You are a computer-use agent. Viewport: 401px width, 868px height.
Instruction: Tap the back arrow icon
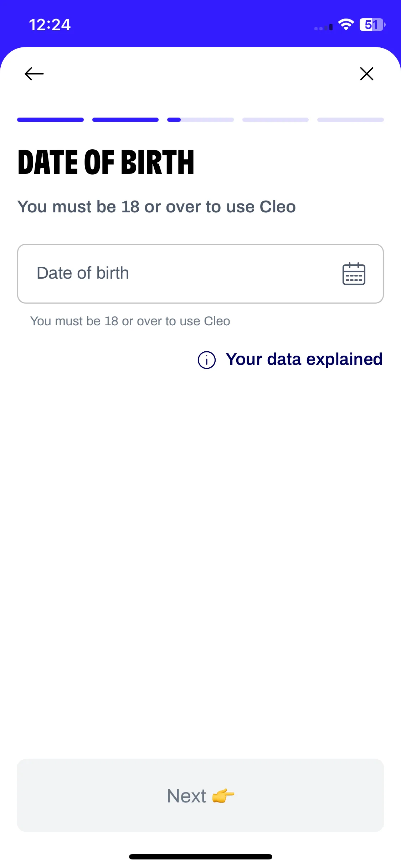[34, 74]
